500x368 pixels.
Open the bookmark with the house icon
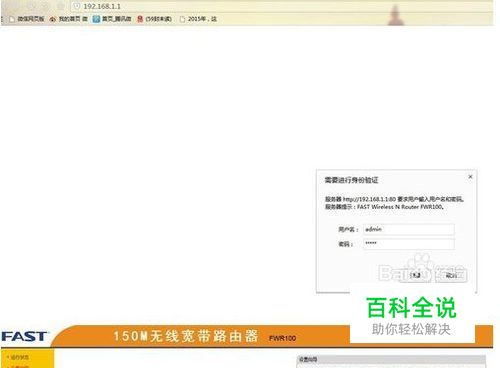point(68,19)
